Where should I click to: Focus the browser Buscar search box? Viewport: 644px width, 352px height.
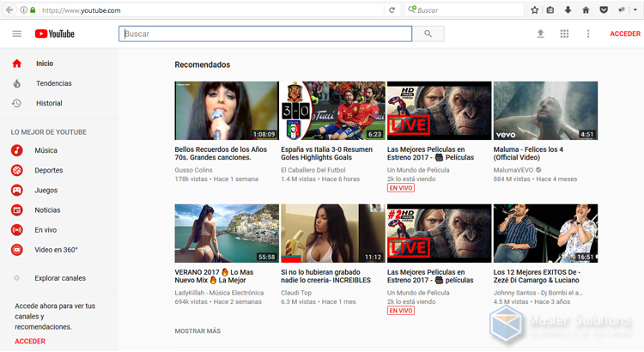point(464,10)
